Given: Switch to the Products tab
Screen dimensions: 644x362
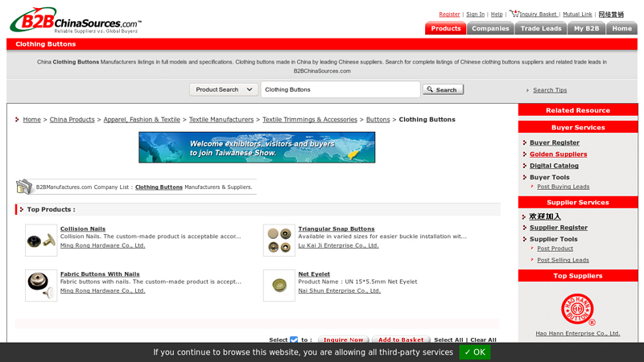Looking at the screenshot, I should pyautogui.click(x=446, y=28).
